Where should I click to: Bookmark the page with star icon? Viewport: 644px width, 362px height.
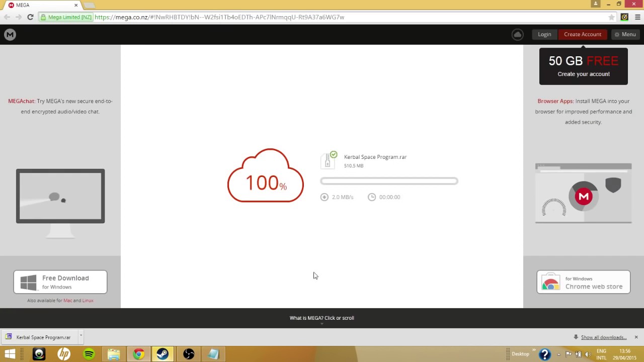pyautogui.click(x=612, y=17)
